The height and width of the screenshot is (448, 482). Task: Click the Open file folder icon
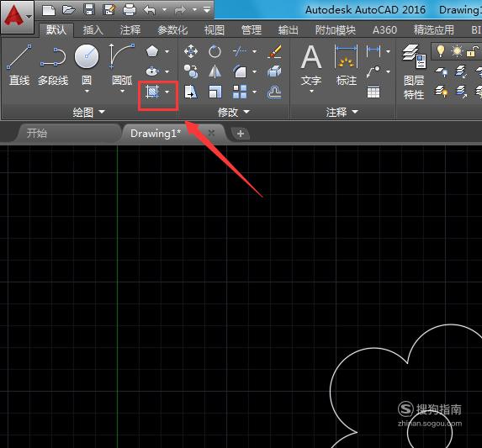(69, 10)
